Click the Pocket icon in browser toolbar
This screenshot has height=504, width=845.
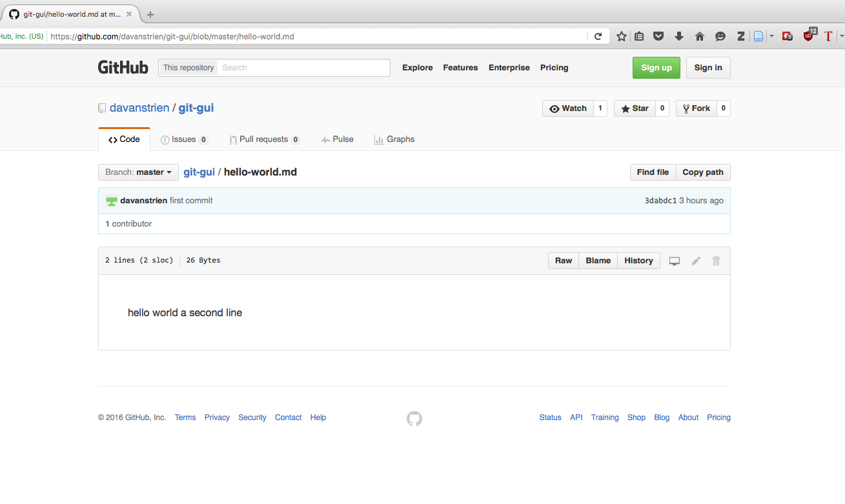658,37
